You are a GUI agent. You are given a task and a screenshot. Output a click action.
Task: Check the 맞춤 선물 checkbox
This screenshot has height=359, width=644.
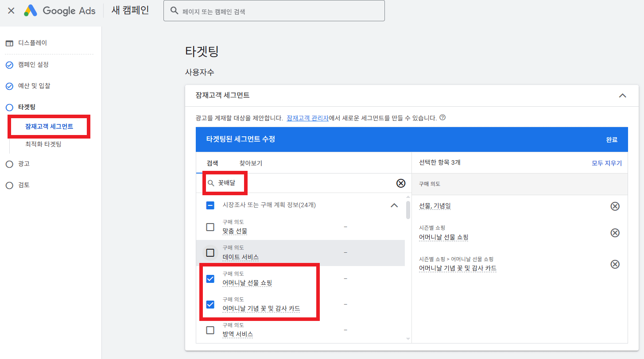(210, 227)
